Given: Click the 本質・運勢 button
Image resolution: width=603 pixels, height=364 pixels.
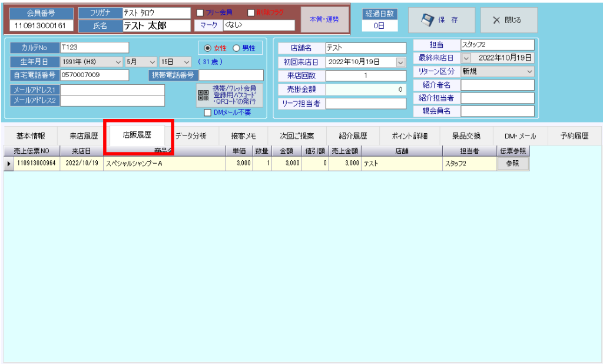Looking at the screenshot, I should coord(324,20).
